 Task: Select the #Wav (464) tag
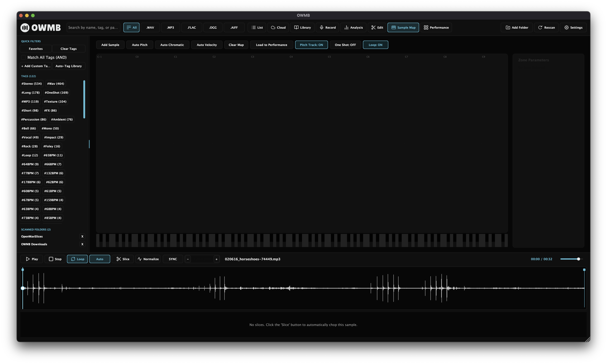click(56, 84)
